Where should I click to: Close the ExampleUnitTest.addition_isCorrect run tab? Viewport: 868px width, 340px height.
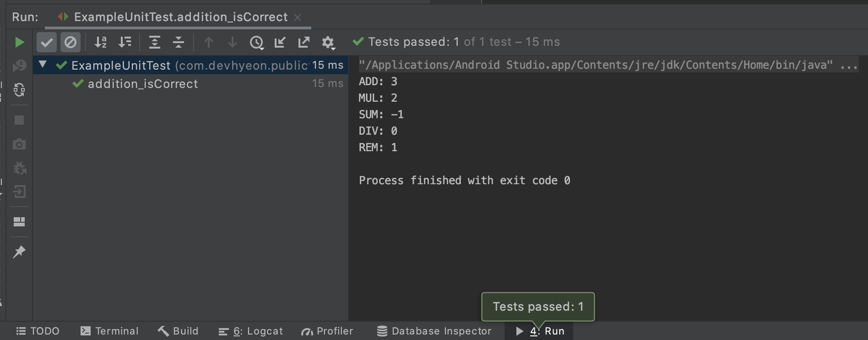click(298, 17)
